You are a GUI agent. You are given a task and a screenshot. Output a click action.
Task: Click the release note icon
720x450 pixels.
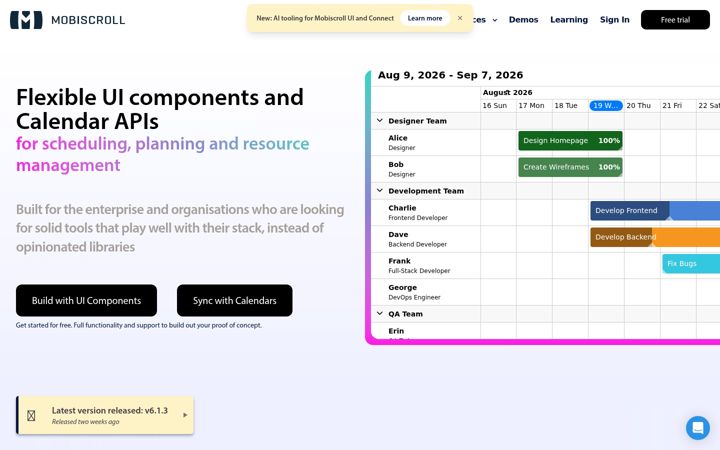tap(31, 416)
